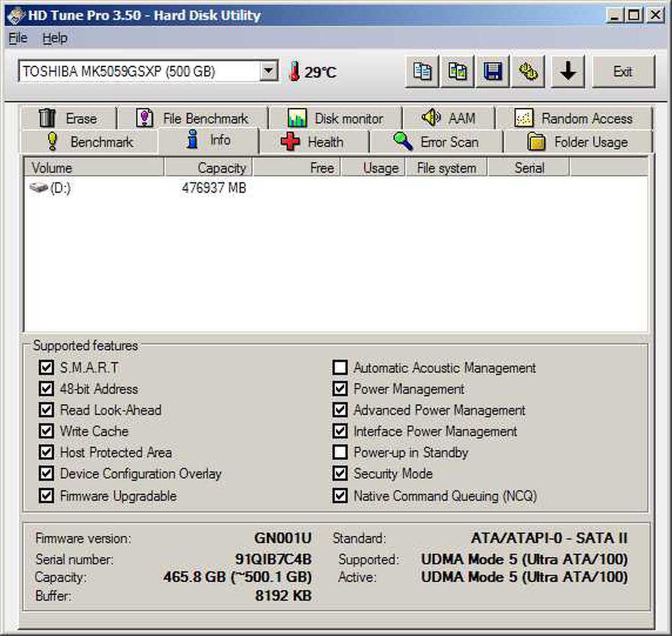Image resolution: width=672 pixels, height=636 pixels.
Task: Minimize the HD Tune Pro window
Action: 615,16
